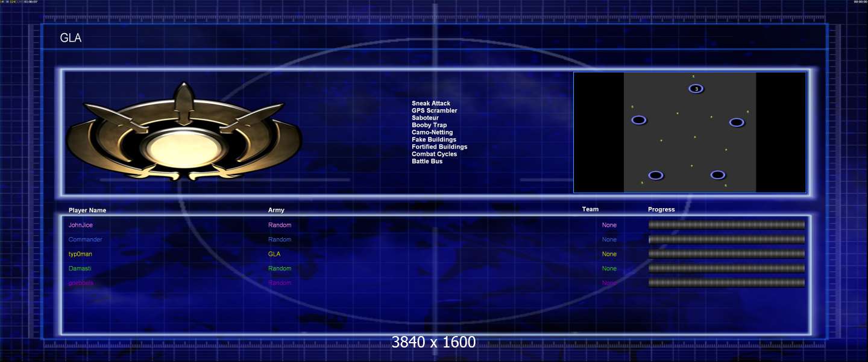Click Commander's loading progress bar
The height and width of the screenshot is (362, 868).
click(726, 240)
